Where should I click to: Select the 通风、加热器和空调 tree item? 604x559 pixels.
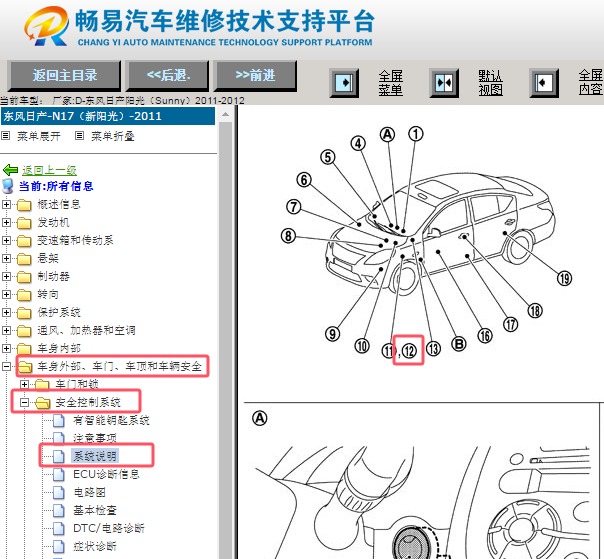86,330
